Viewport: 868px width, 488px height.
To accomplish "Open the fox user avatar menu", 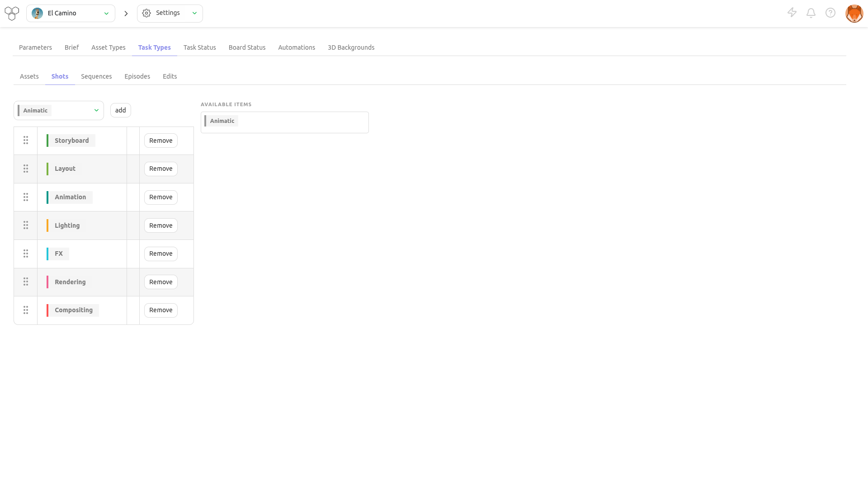I will [854, 14].
